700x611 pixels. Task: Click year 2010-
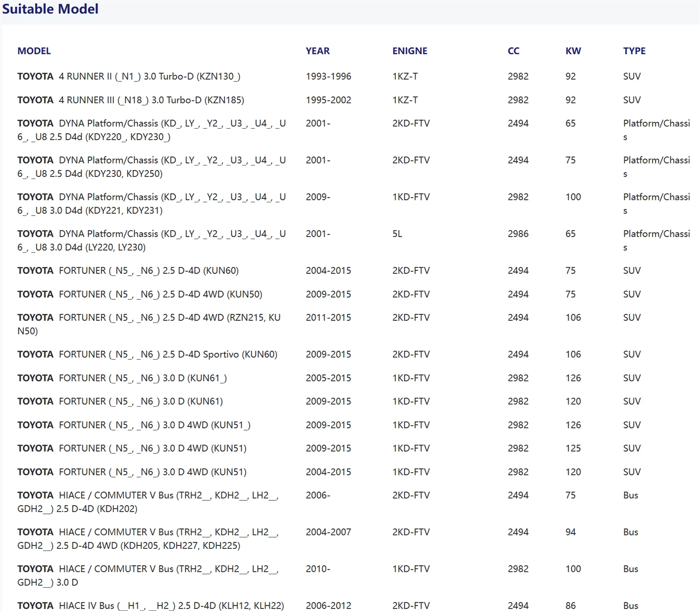point(318,569)
